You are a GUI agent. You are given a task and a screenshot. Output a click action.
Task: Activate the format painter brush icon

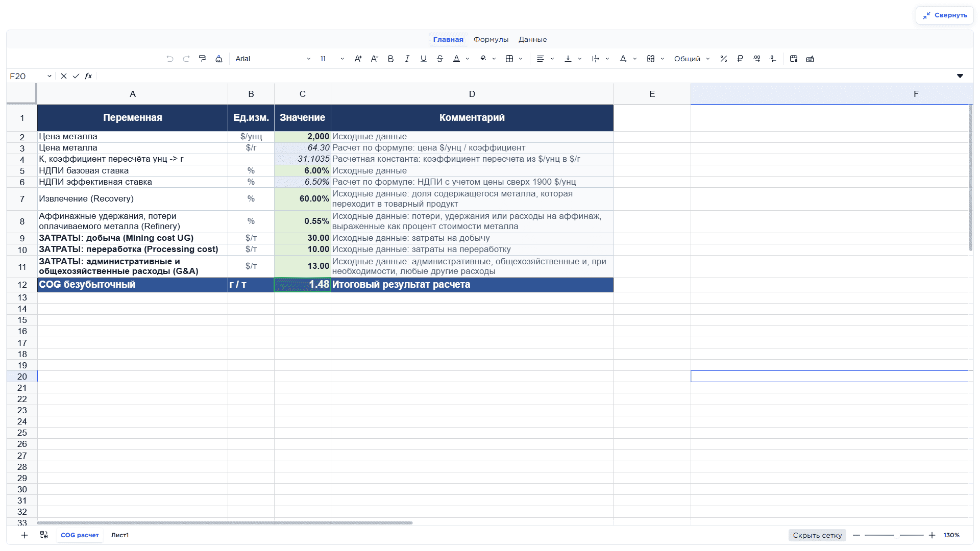(203, 59)
